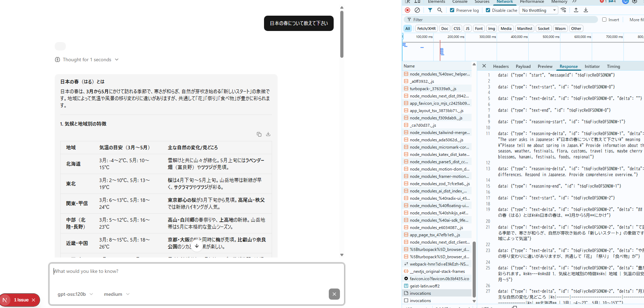644x308 pixels.
Task: Download the table in chat response
Action: click(268, 134)
